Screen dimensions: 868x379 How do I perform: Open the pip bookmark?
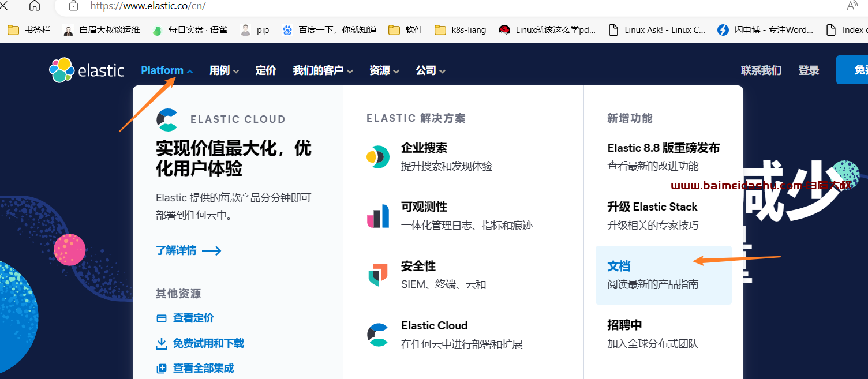tap(255, 30)
